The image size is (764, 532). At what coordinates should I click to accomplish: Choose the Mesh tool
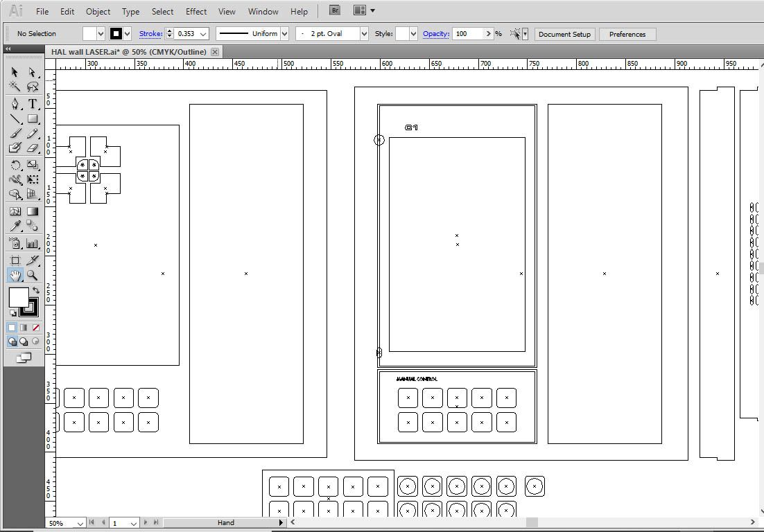[15, 211]
